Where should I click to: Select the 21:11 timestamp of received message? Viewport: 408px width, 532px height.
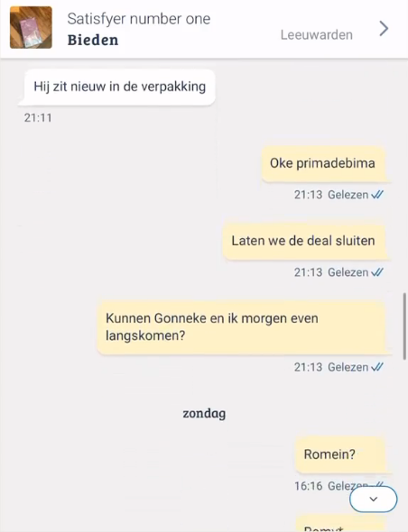(x=38, y=118)
